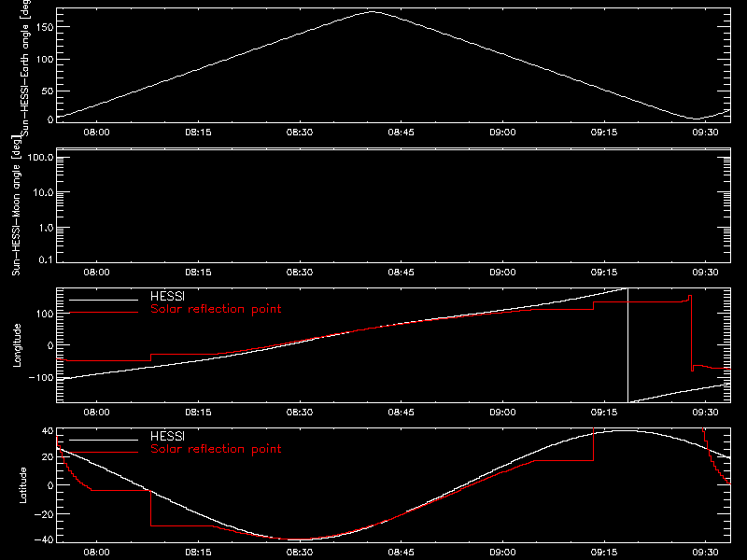Click the 50 tick on Earth angle axis

(x=48, y=91)
